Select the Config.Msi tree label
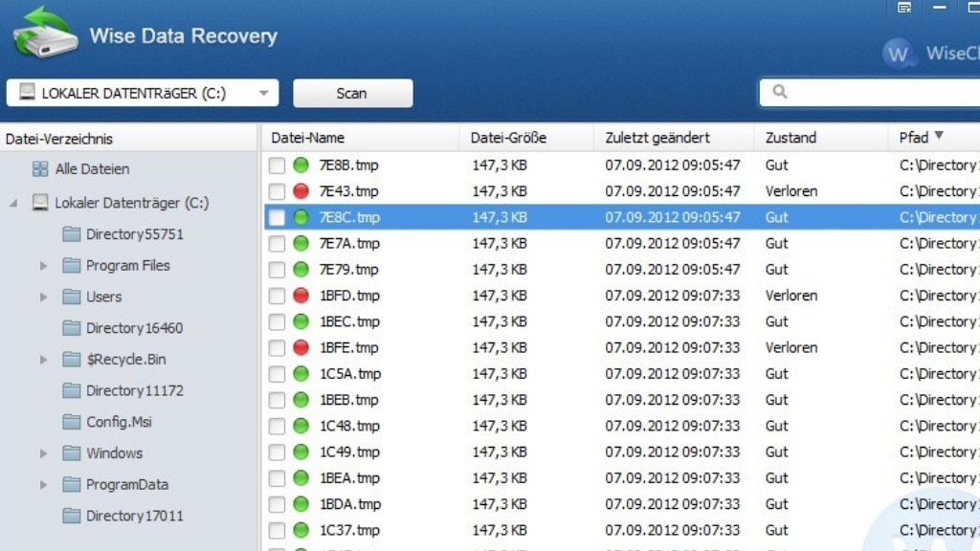 119,422
